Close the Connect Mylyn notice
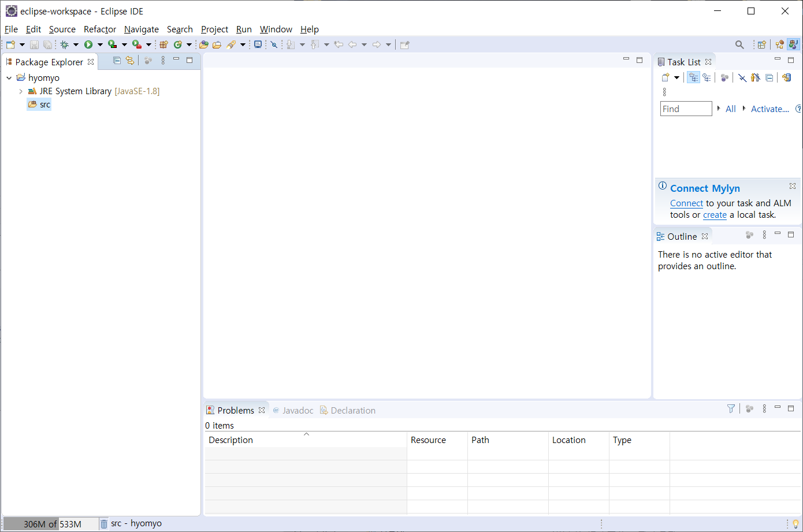The height and width of the screenshot is (532, 803). coord(793,186)
